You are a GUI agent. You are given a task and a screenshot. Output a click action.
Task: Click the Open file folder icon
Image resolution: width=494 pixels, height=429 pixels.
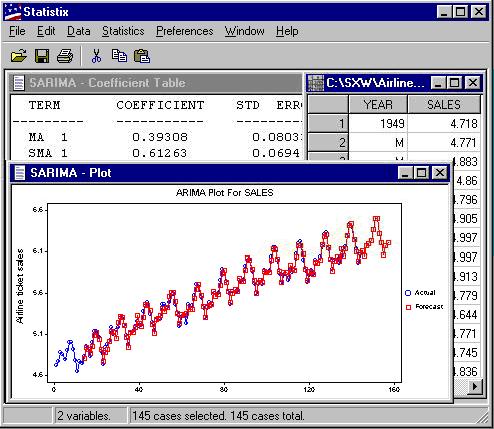pyautogui.click(x=19, y=56)
